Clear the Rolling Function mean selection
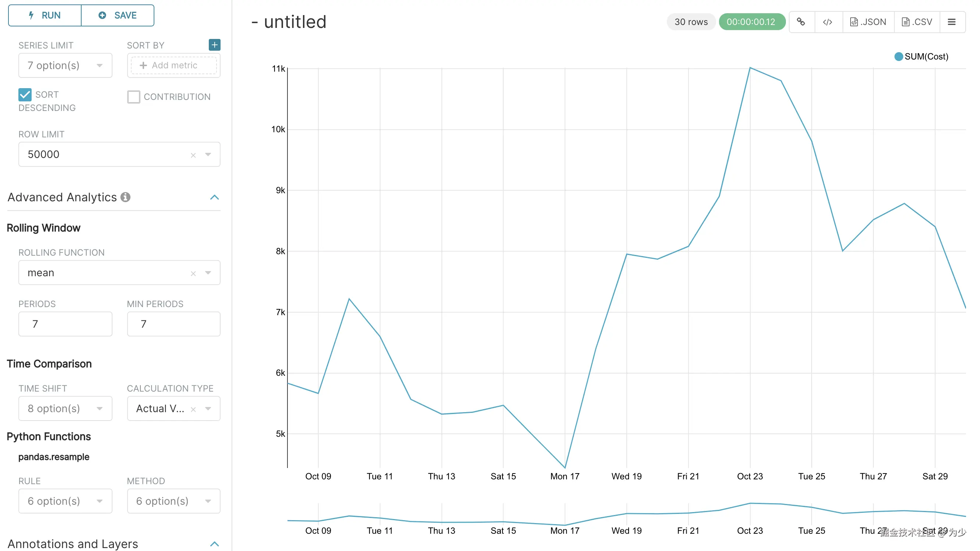This screenshot has height=551, width=980. [193, 273]
